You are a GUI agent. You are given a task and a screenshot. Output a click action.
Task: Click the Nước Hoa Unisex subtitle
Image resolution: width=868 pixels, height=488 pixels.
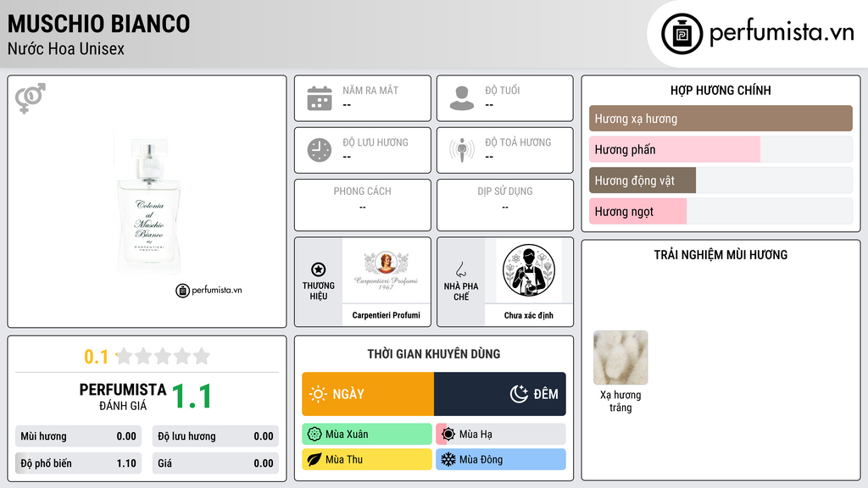[x=66, y=48]
